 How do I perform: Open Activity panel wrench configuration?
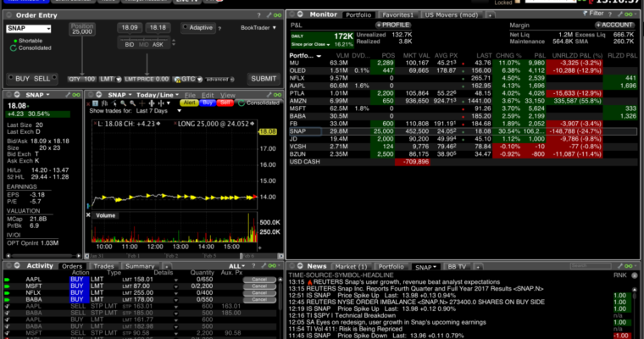[x=263, y=266]
